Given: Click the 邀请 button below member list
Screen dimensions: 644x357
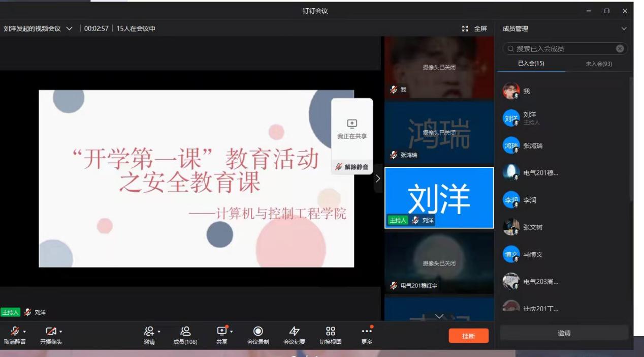Looking at the screenshot, I should (x=564, y=333).
